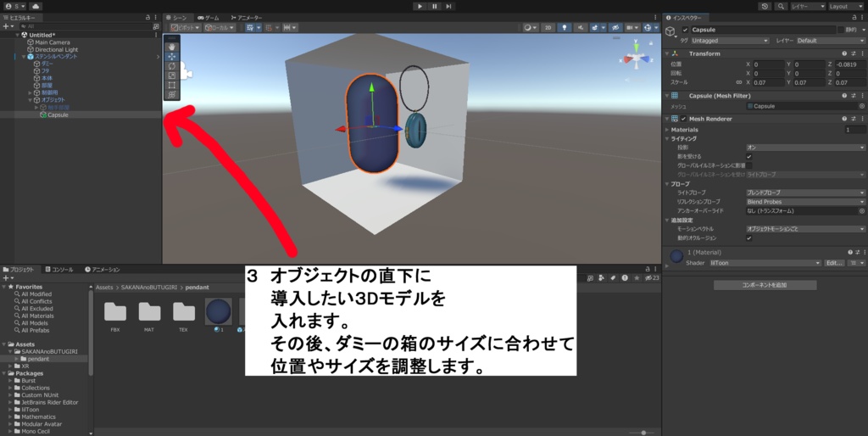The width and height of the screenshot is (868, 436).
Task: Open the version history icon
Action: point(765,6)
